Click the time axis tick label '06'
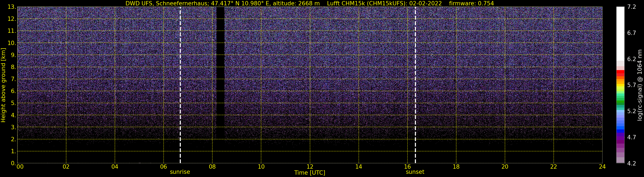This screenshot has width=644, height=177. pyautogui.click(x=164, y=167)
